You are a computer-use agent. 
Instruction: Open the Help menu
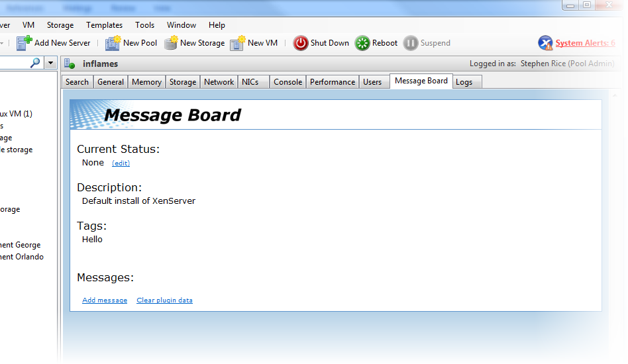(x=217, y=24)
